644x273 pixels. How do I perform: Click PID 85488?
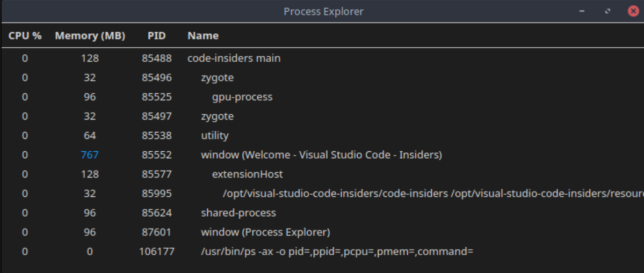coord(157,58)
